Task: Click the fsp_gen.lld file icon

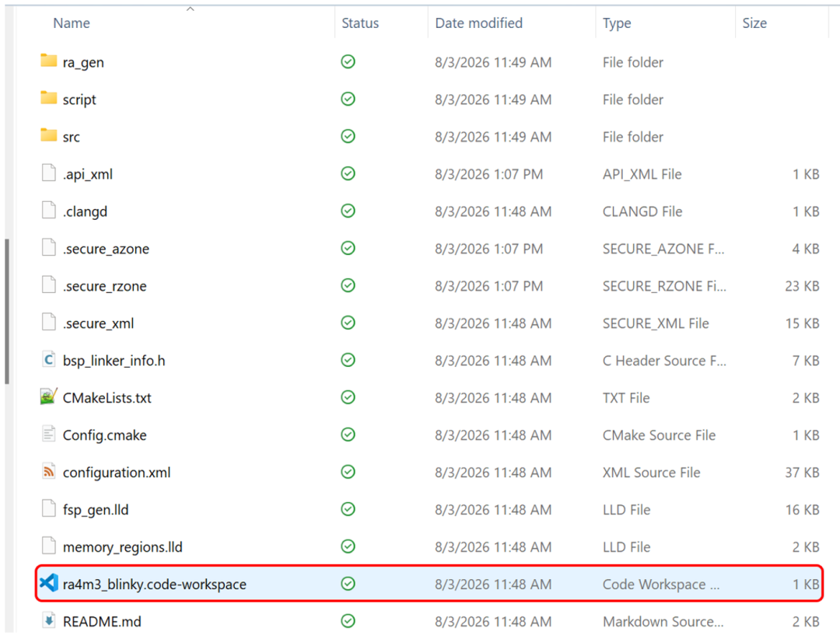Action: [x=49, y=508]
